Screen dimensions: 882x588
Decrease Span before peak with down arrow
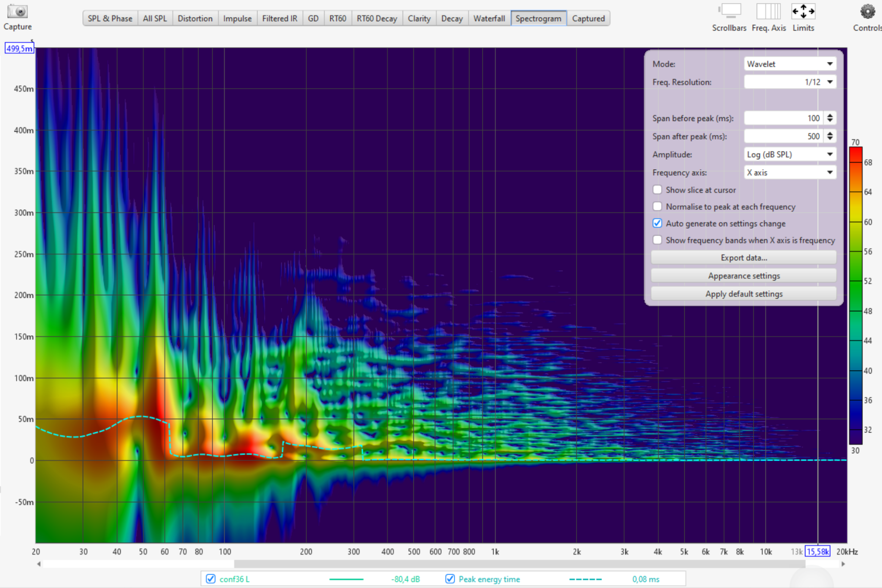[830, 121]
